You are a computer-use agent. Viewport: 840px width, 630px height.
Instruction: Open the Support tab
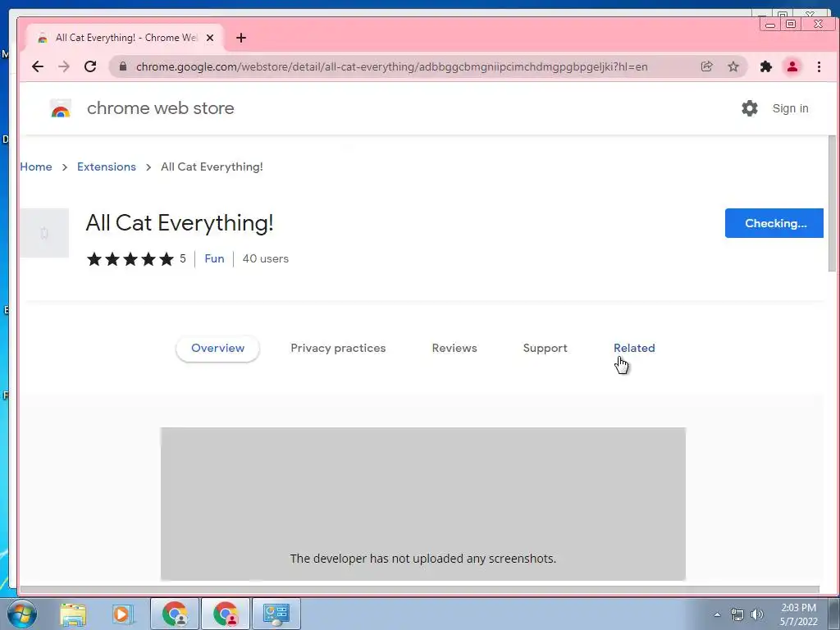(x=545, y=348)
